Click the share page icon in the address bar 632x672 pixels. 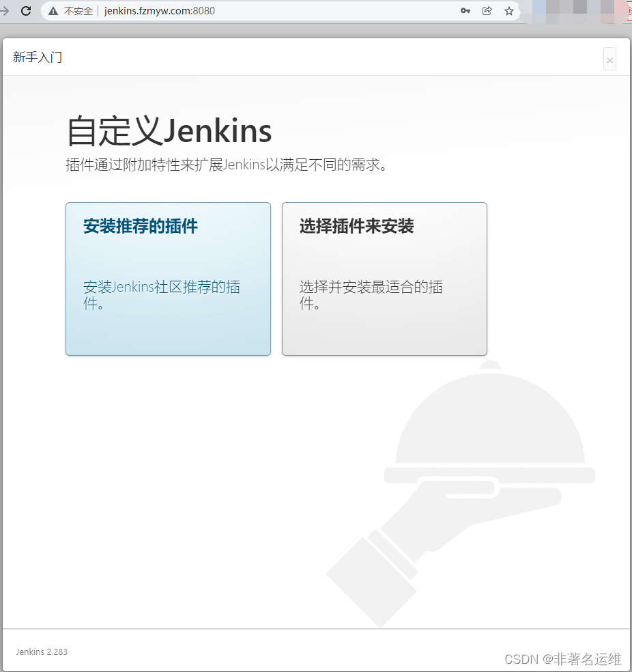point(487,11)
